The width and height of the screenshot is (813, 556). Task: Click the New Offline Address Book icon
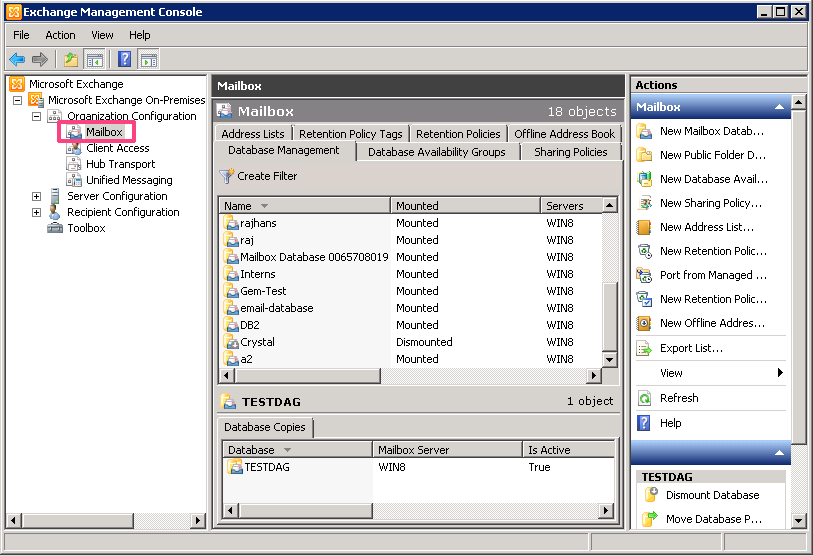point(644,323)
